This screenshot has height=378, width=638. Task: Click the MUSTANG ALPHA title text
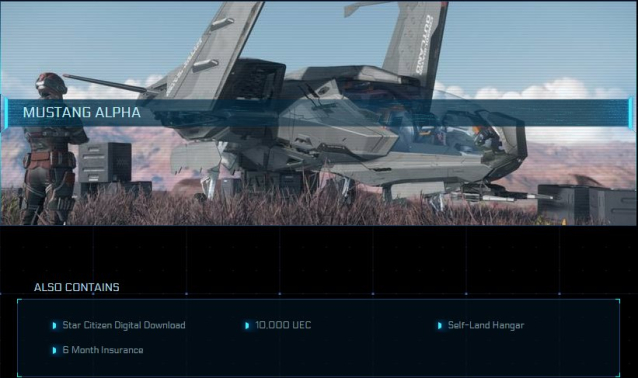pos(82,113)
